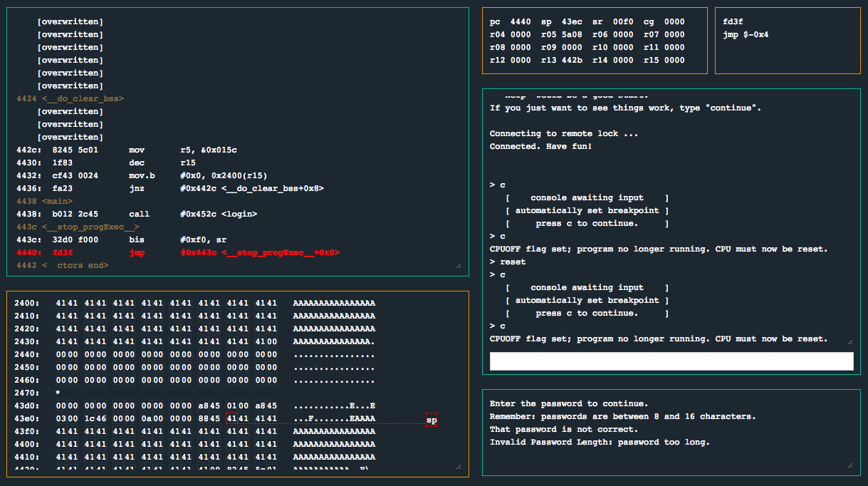Screen dimensions: 868x486
Task: Click the <main> label in disassembly
Action: [57, 201]
